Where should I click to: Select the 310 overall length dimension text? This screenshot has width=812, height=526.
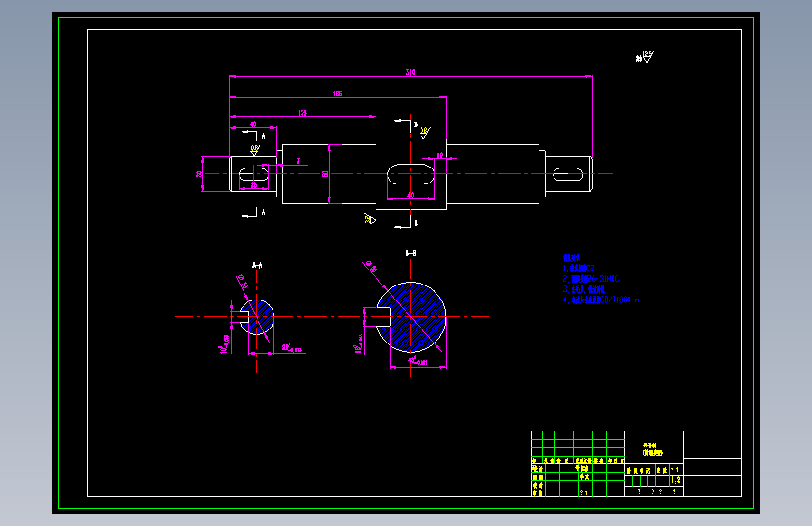[x=410, y=72]
